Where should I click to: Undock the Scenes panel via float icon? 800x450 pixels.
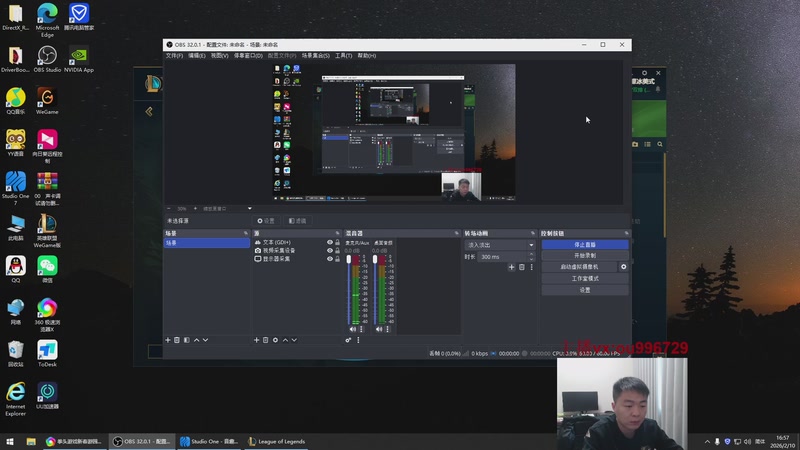pyautogui.click(x=246, y=233)
